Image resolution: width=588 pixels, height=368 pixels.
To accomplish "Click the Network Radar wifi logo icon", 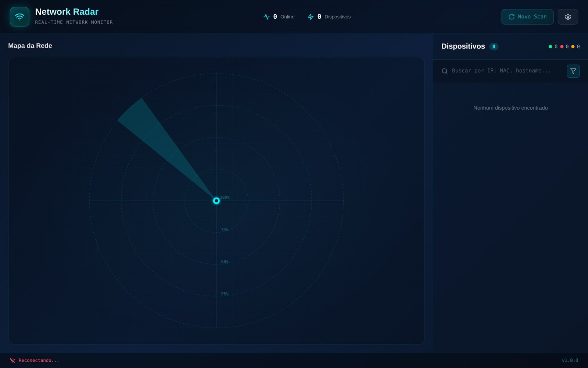I will click(x=19, y=17).
